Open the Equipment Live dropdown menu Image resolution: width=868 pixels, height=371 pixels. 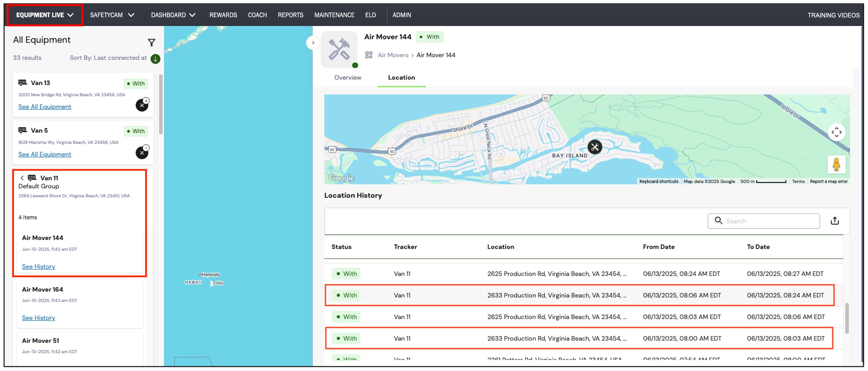45,15
